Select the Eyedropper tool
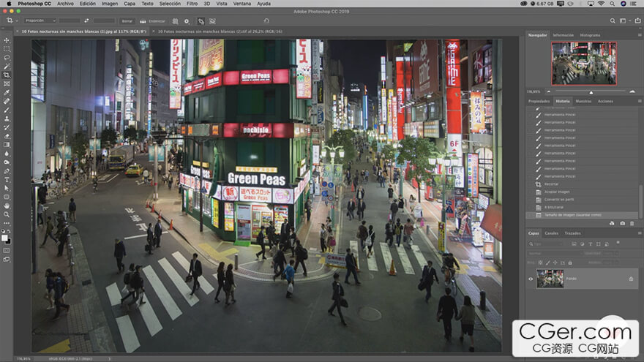The width and height of the screenshot is (644, 362). [x=7, y=92]
